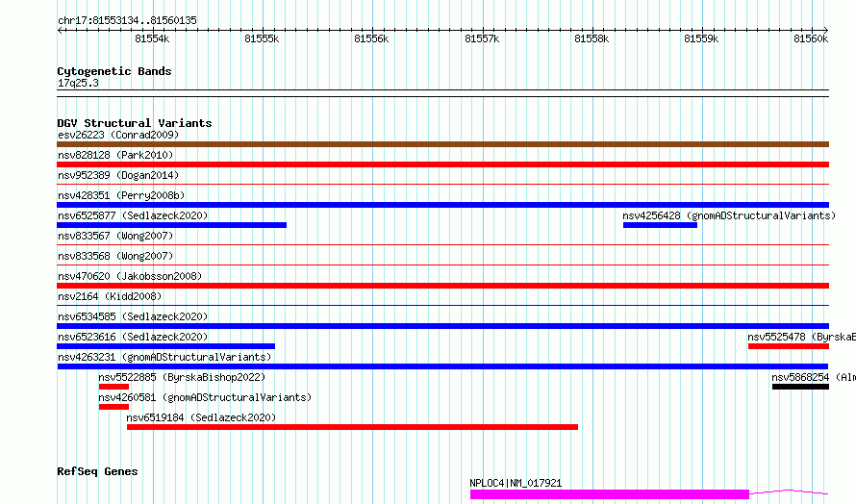
Task: Open nsv470620 (Jakobsson2008) variant
Action: click(x=130, y=276)
